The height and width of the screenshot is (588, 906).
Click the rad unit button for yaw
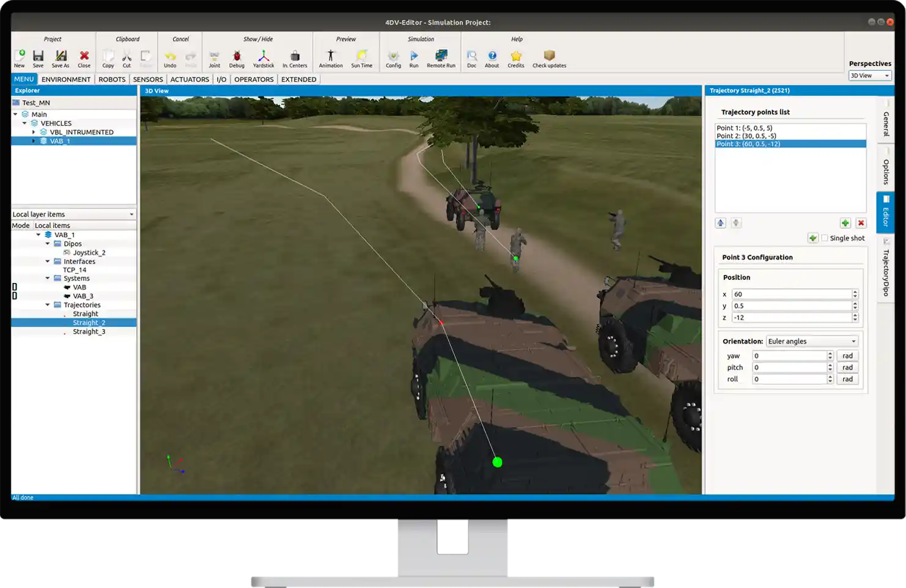coord(847,356)
